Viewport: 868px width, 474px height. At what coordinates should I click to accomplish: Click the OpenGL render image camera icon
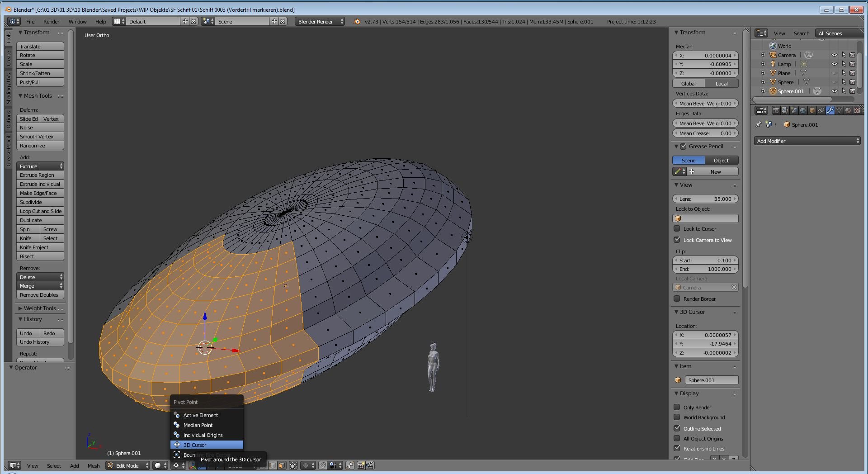tap(361, 465)
